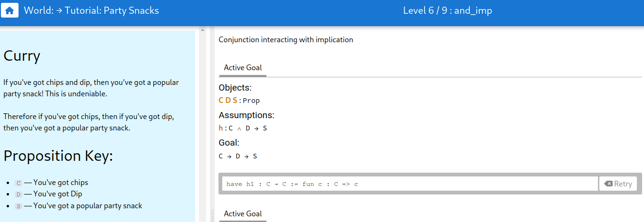
Task: Click the Proposition Key heading
Action: (58, 156)
